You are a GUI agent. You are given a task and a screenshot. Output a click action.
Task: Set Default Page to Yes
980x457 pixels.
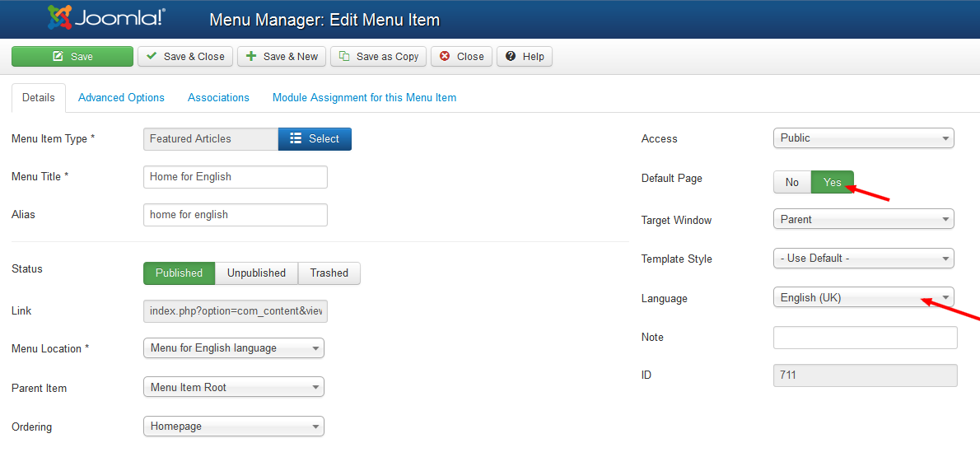(833, 182)
